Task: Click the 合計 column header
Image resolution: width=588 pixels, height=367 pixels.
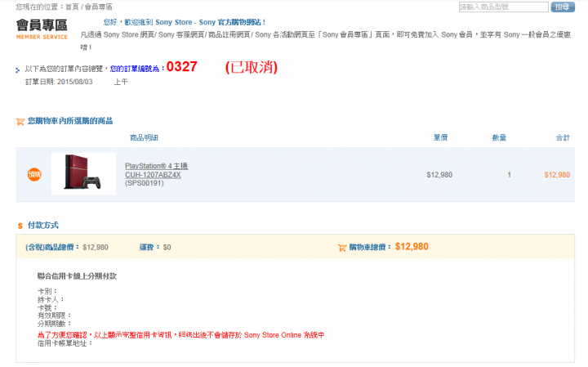Action: tap(563, 137)
